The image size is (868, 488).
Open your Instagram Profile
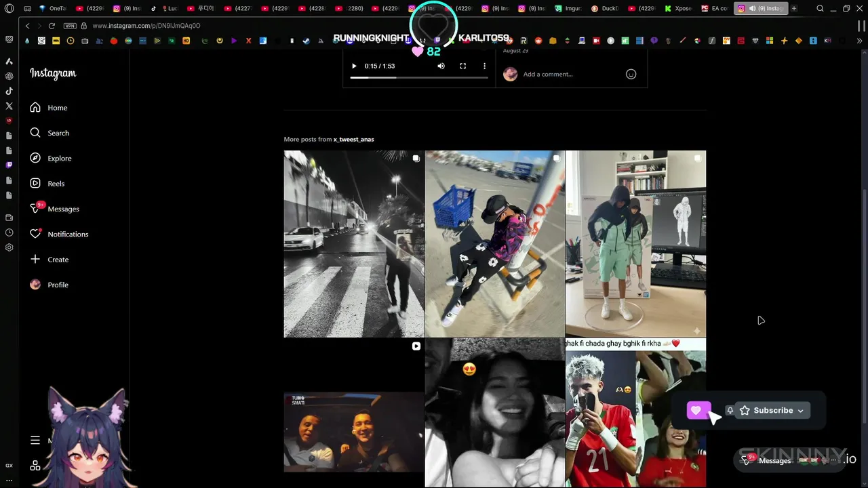(50, 285)
